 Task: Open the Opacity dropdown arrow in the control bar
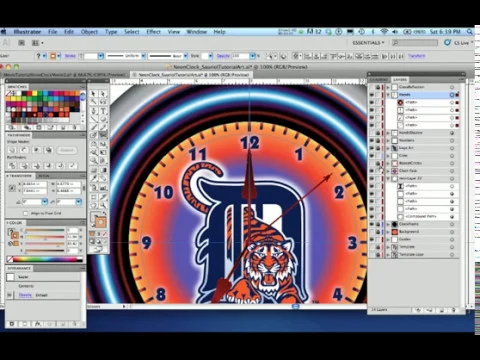tap(253, 56)
